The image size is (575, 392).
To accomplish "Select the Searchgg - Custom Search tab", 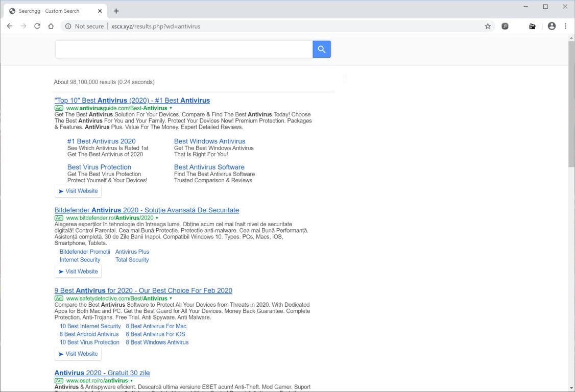I will (x=55, y=11).
